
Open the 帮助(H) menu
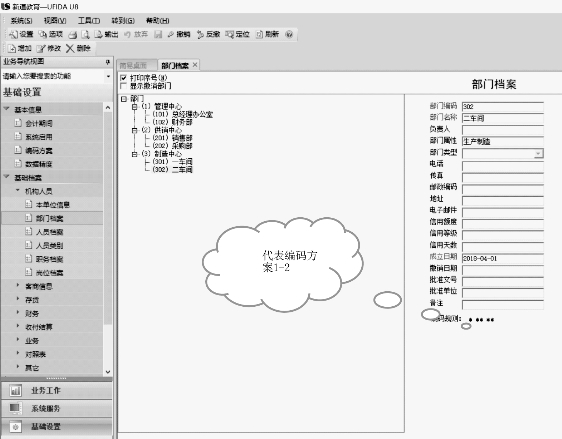pos(157,20)
